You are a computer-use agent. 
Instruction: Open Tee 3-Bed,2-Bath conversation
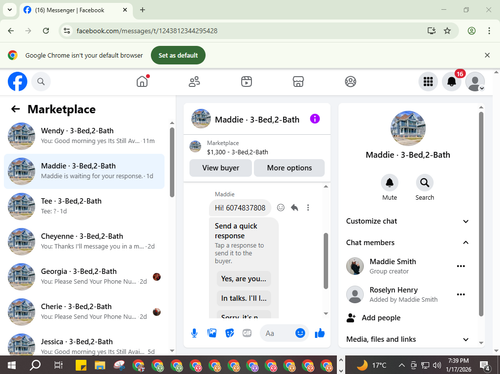coord(84,206)
